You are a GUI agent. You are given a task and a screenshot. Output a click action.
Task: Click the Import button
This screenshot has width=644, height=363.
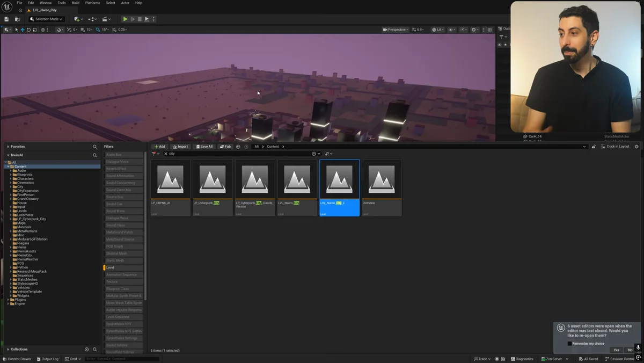[180, 147]
